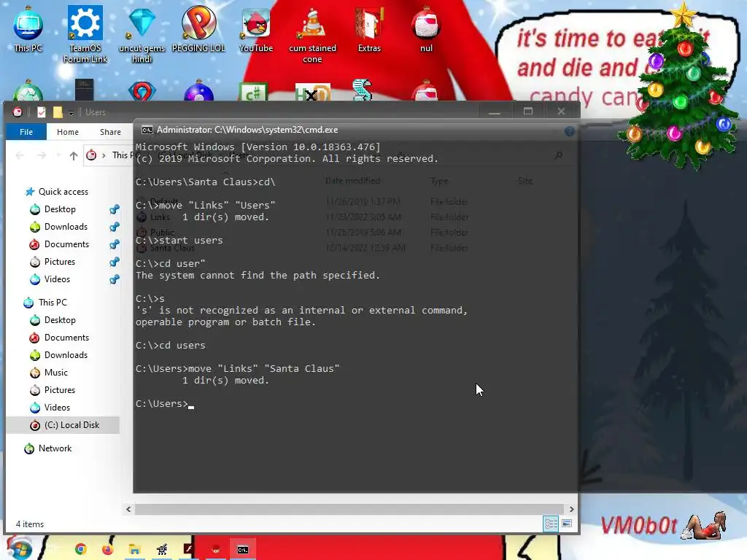Launch the PEGGING LOL desktop shortcut

[x=198, y=28]
